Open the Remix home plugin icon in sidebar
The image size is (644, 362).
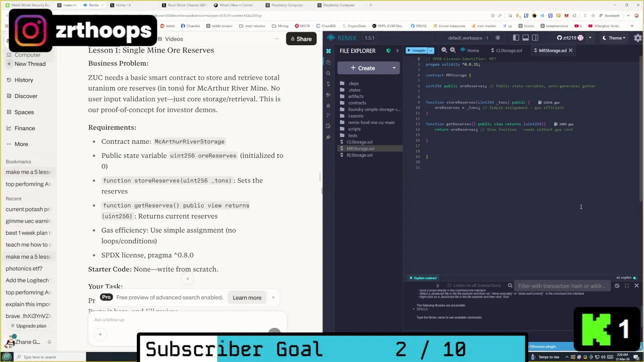pos(329,51)
